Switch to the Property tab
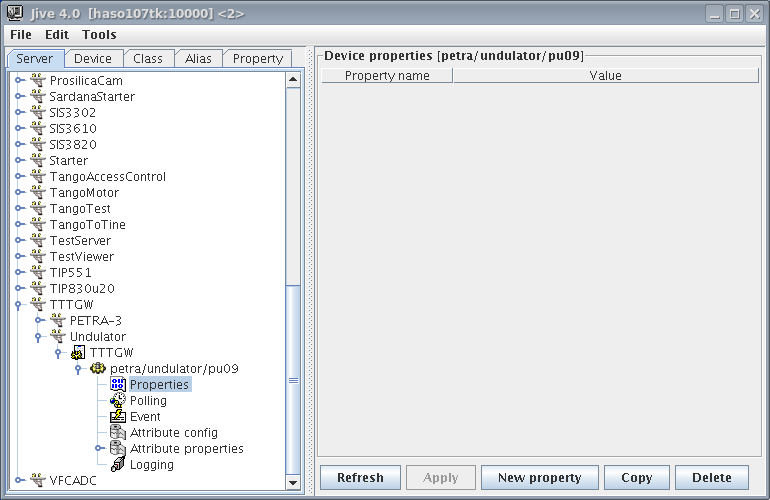 click(258, 58)
